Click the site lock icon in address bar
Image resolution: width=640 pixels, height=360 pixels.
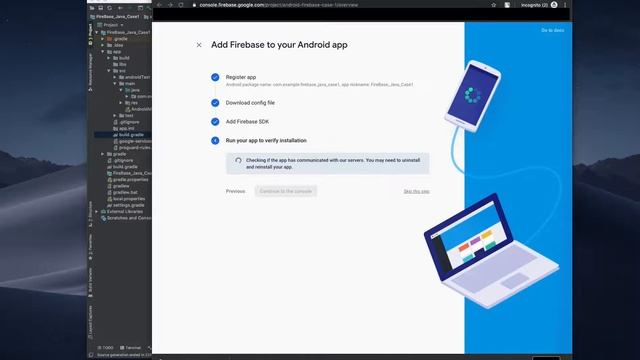point(194,5)
